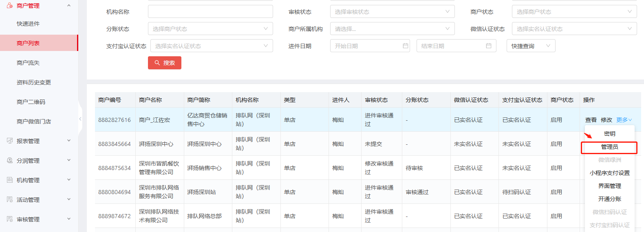This screenshot has width=644, height=232.
Task: Click merchant number 8889874672
Action: point(115,216)
